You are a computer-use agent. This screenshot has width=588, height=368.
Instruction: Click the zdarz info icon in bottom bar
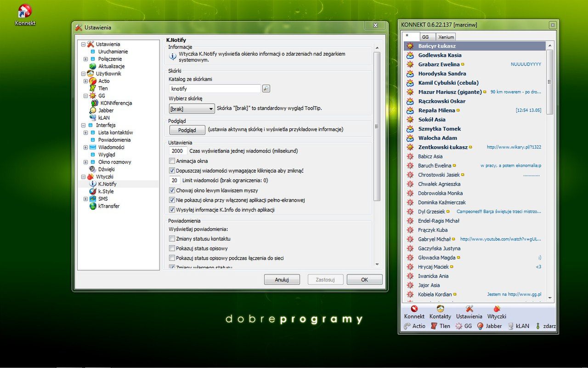pos(537,326)
